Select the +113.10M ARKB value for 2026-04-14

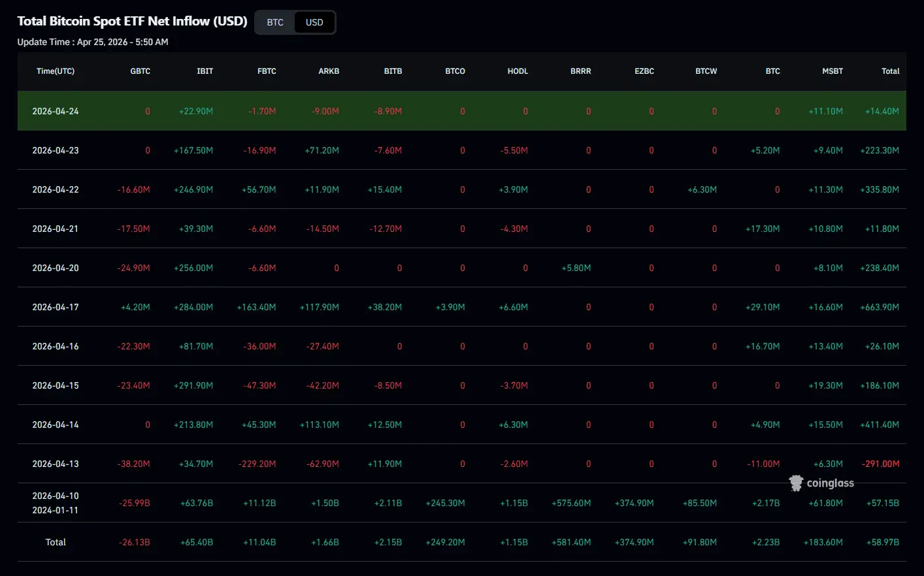pyautogui.click(x=320, y=424)
